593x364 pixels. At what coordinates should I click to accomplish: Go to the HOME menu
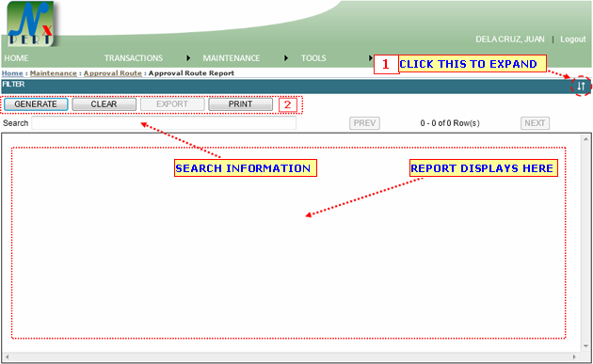pos(16,58)
